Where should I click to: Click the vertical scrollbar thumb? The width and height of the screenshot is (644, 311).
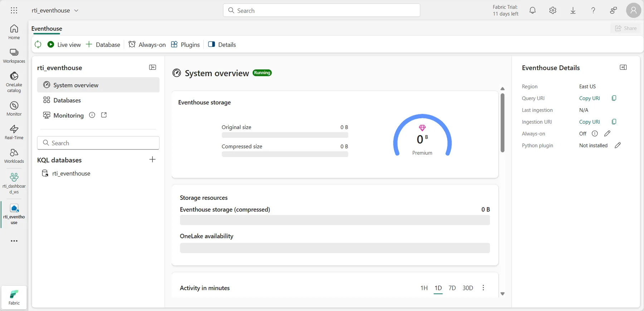(502, 123)
